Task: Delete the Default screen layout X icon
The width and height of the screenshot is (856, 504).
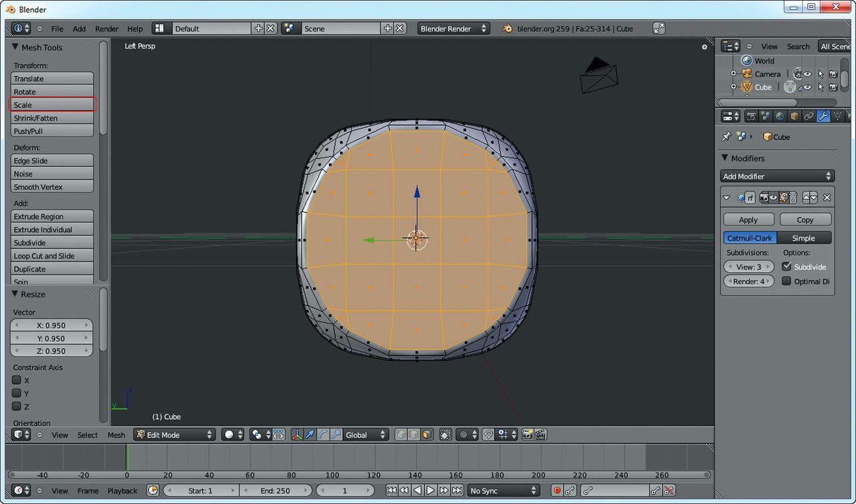Action: tap(271, 28)
